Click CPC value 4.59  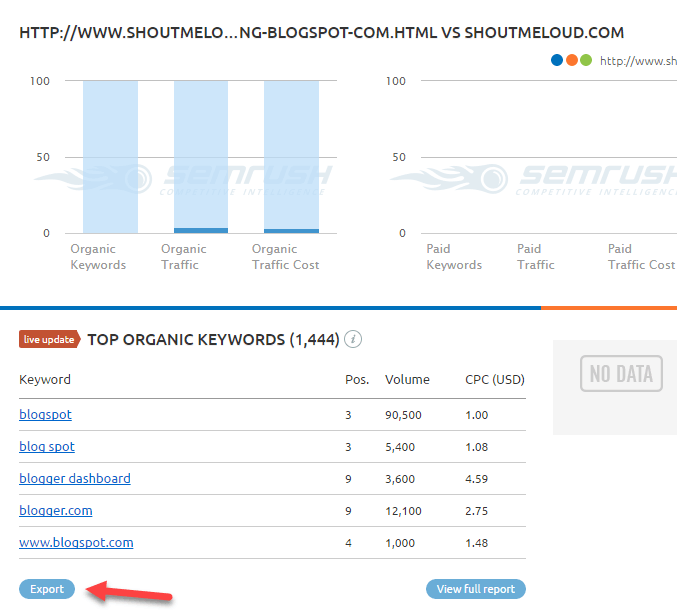477,479
